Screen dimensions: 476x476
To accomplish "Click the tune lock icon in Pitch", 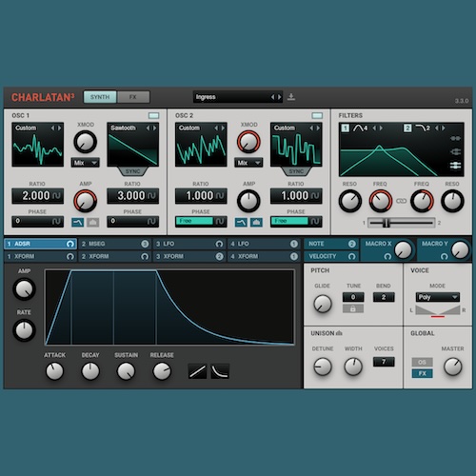I will [x=353, y=308].
